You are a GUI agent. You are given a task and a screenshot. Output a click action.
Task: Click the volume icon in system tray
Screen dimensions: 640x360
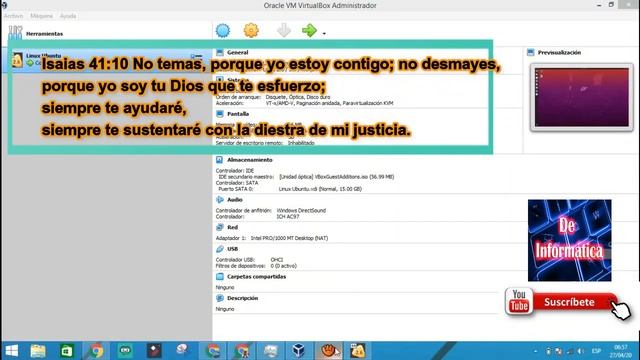(x=580, y=351)
